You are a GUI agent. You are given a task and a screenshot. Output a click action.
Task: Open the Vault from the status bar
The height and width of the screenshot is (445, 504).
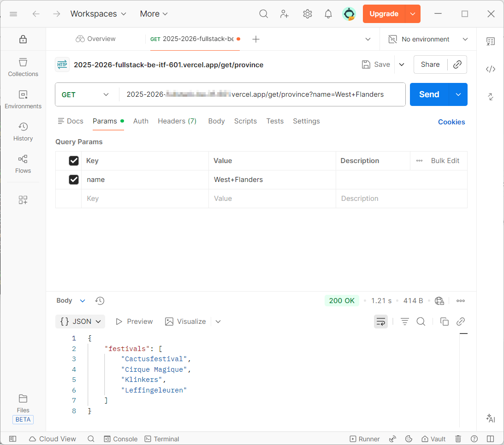(x=433, y=439)
